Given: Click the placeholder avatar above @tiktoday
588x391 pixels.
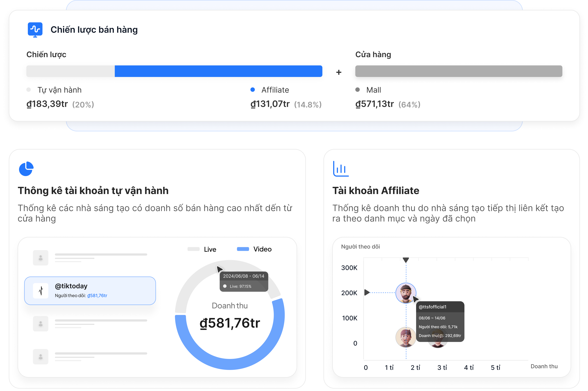Looking at the screenshot, I should coord(41,258).
